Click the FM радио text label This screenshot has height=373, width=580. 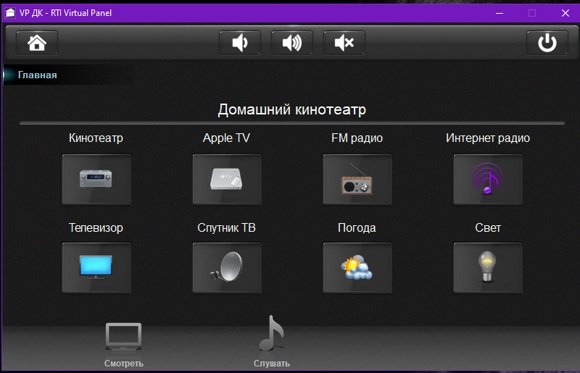[x=357, y=138]
